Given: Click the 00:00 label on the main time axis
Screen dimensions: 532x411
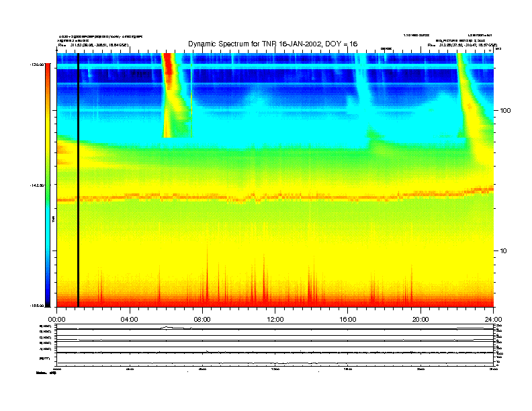Looking at the screenshot, I should pyautogui.click(x=56, y=320).
